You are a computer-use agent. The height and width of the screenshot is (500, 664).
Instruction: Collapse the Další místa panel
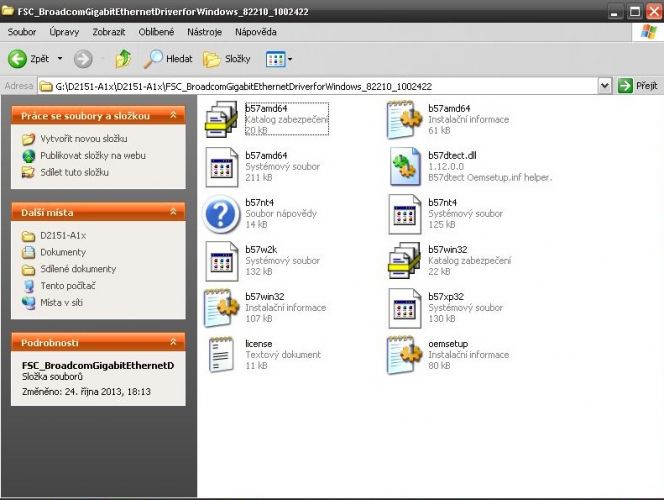tap(173, 212)
